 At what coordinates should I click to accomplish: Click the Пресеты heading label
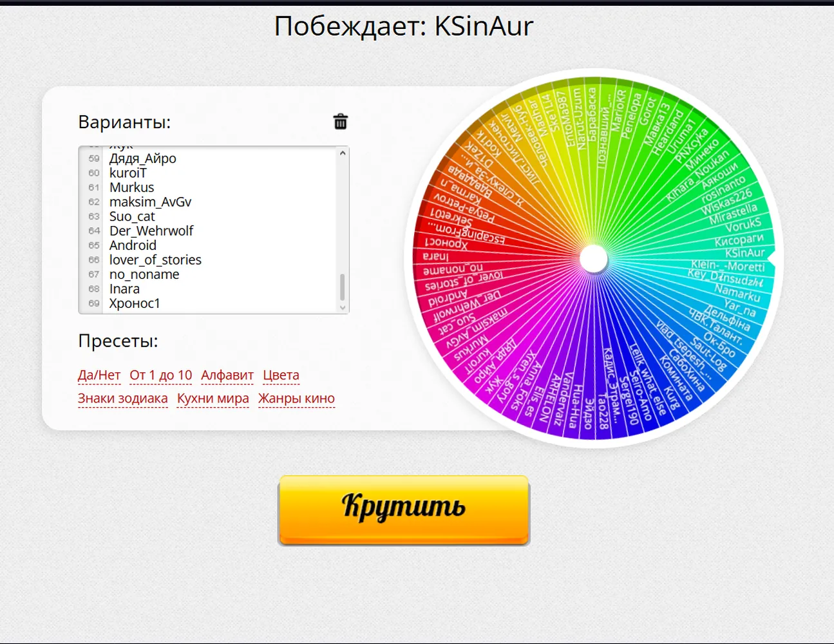click(x=118, y=341)
